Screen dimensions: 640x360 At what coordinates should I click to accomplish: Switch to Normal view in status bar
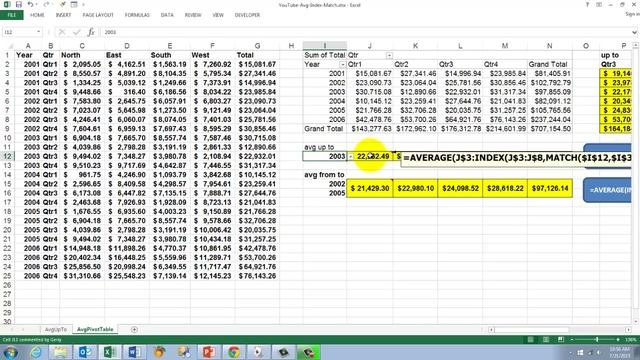530,340
